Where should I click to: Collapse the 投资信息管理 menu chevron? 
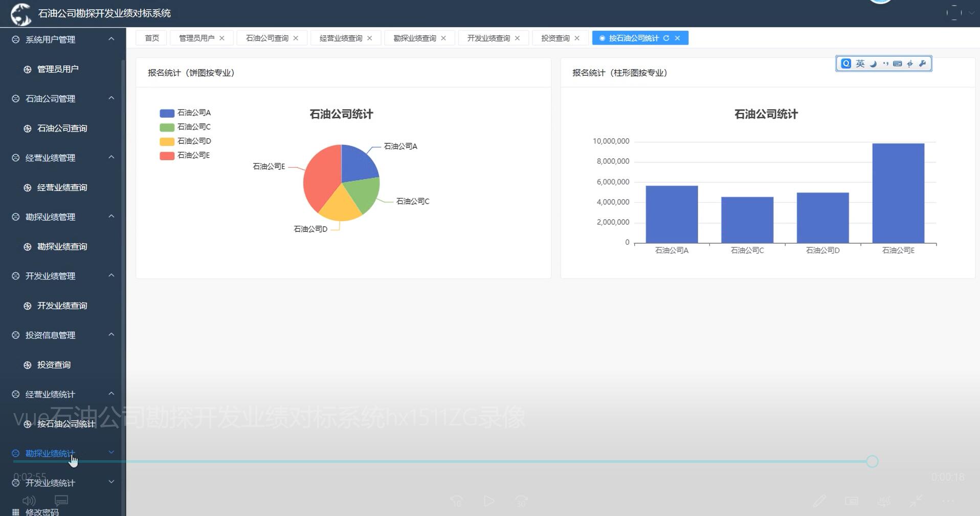(x=111, y=335)
